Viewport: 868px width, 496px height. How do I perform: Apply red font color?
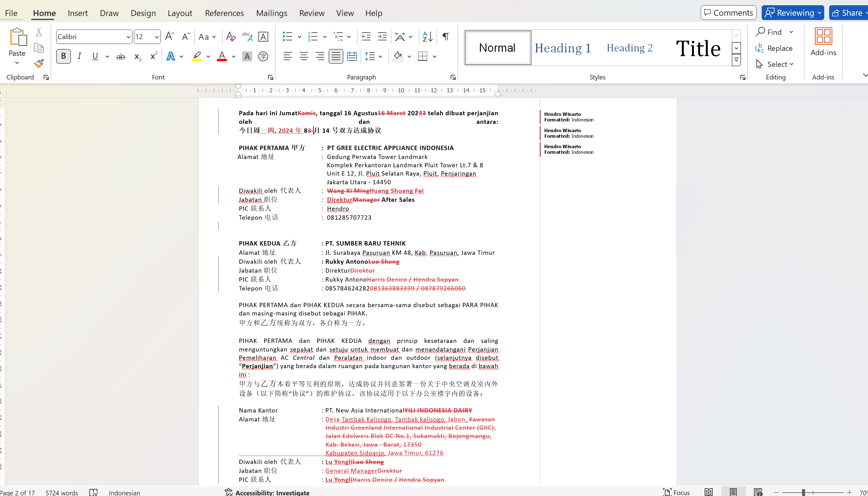click(x=222, y=56)
